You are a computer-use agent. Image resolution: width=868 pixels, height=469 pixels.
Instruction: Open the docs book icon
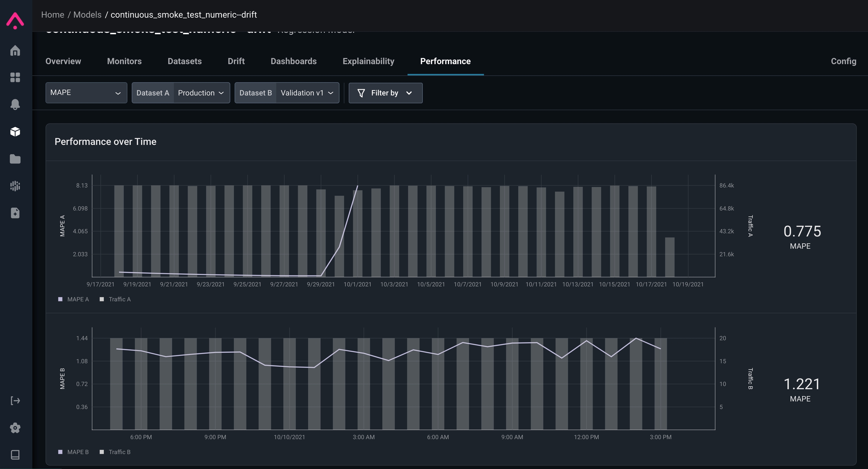click(15, 455)
